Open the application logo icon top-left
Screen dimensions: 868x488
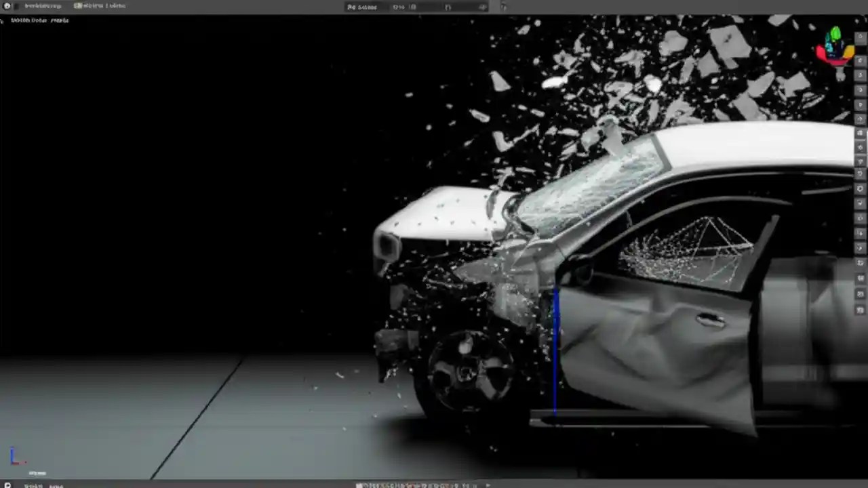7,5
